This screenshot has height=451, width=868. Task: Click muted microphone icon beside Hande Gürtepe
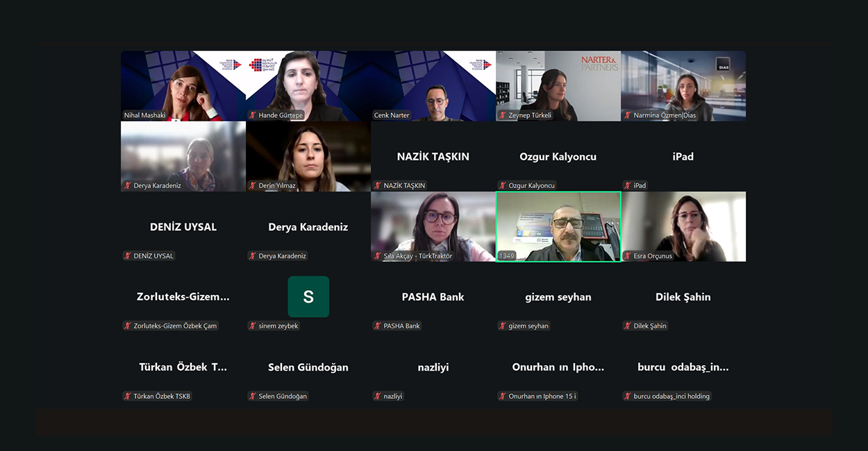coord(253,115)
